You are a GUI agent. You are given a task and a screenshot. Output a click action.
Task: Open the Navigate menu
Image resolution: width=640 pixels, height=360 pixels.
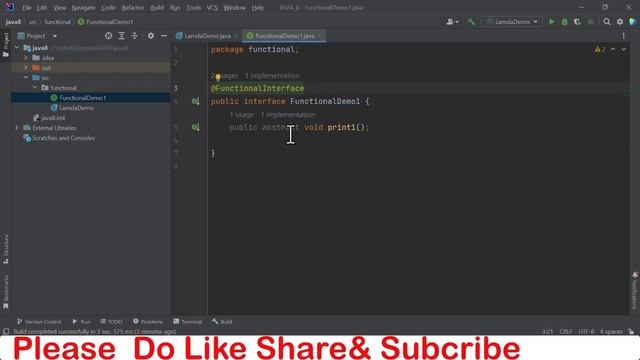click(83, 8)
